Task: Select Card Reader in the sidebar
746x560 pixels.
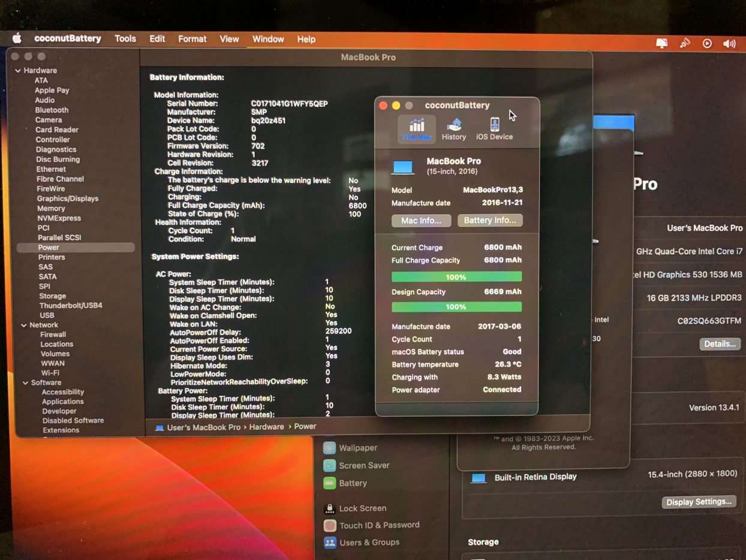Action: coord(57,130)
